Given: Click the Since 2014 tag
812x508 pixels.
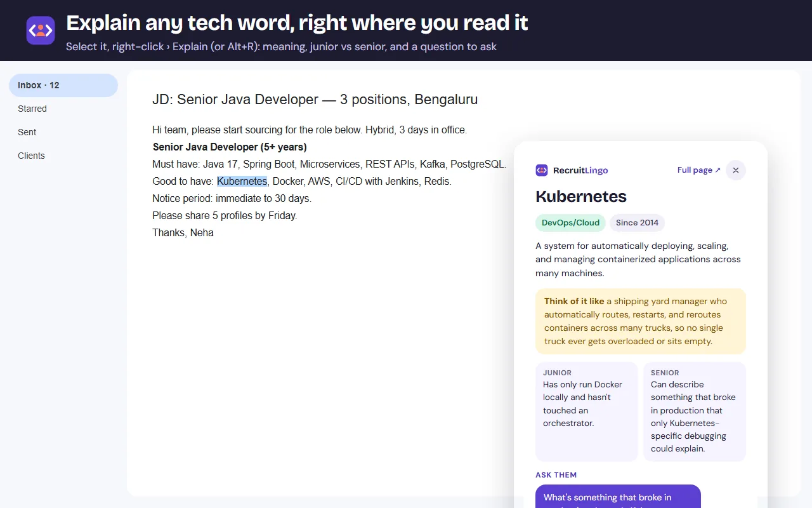Looking at the screenshot, I should click(637, 223).
